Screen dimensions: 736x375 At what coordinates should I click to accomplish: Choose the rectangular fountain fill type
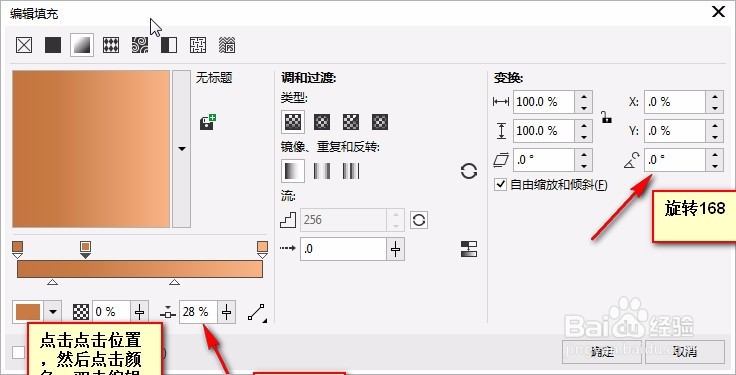[380, 122]
